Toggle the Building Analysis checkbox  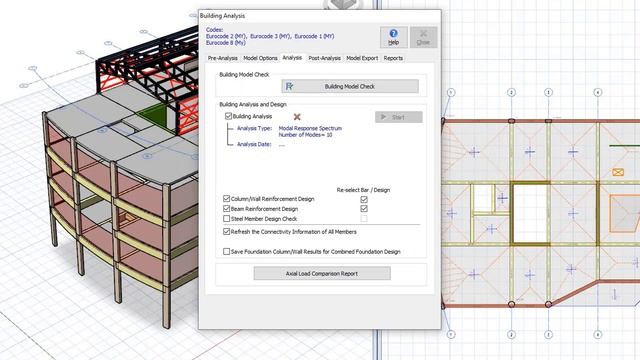229,116
